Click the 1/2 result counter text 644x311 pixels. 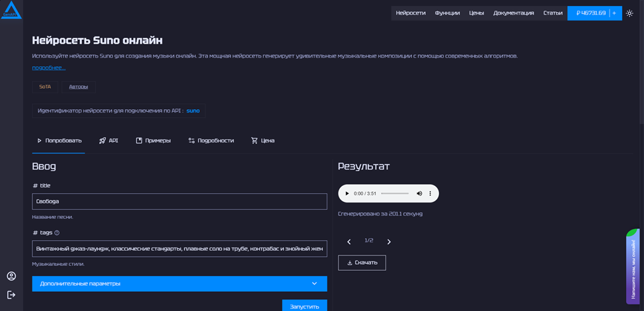[369, 241]
